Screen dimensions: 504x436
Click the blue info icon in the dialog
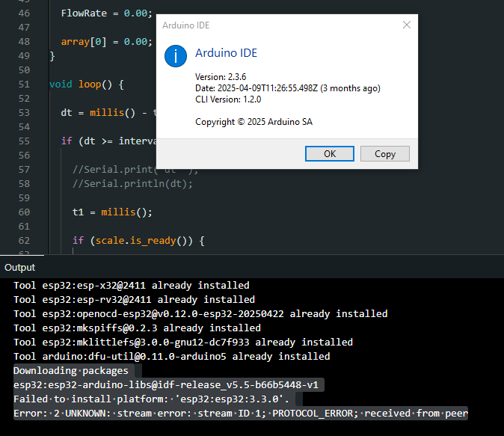[176, 55]
